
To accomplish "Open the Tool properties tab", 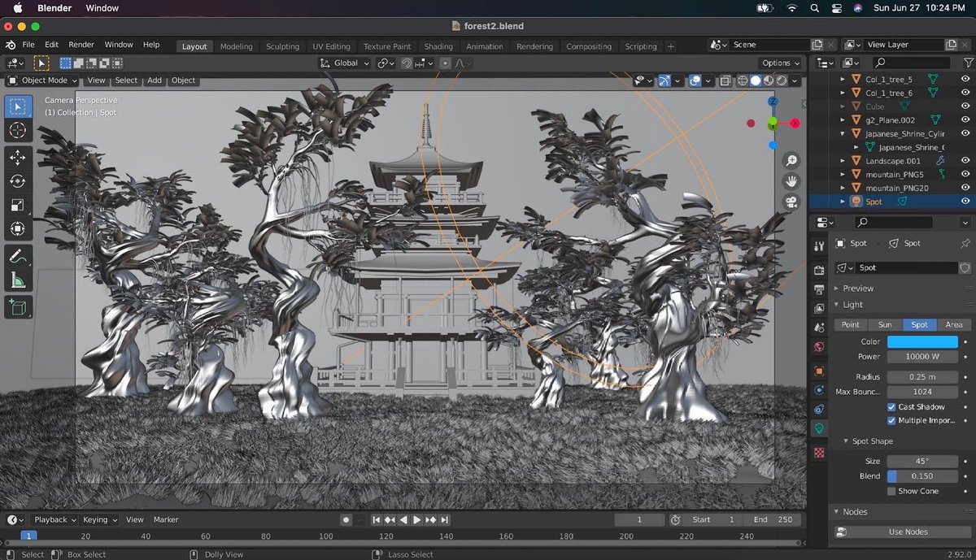I will point(819,247).
